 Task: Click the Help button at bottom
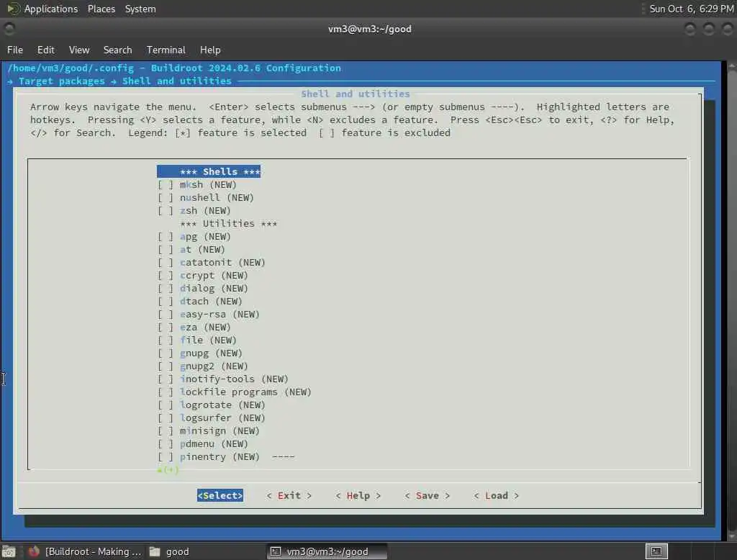pos(358,496)
